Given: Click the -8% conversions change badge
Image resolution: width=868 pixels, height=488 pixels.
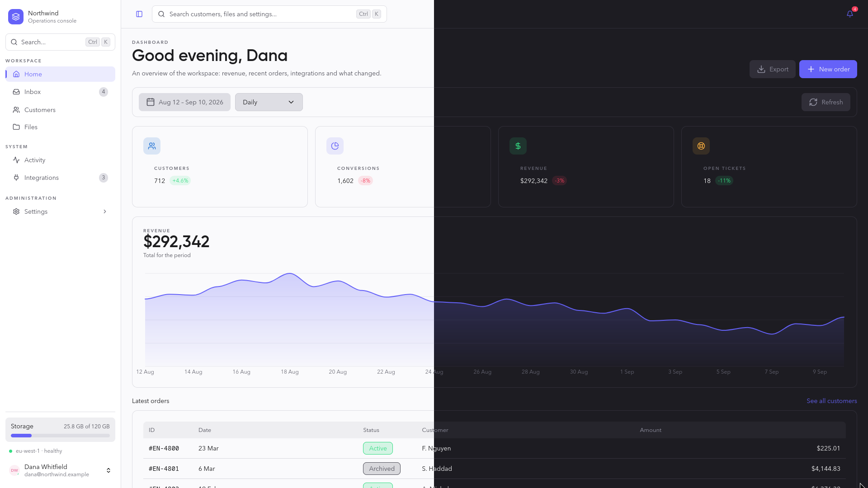Looking at the screenshot, I should pos(366,181).
